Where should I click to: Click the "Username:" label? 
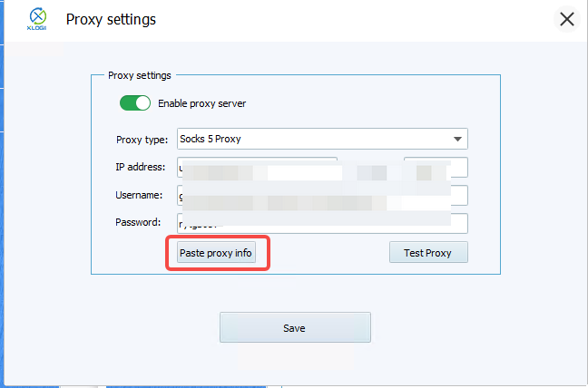point(138,195)
